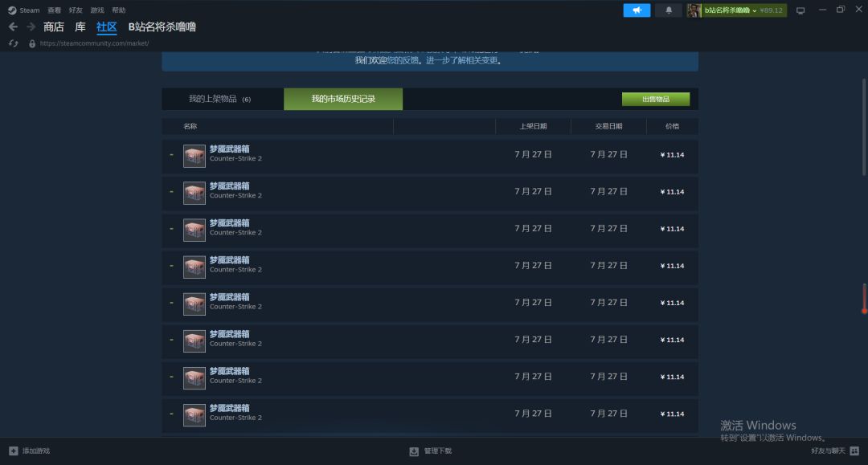Reload the page with the refresh icon
The height and width of the screenshot is (465, 868).
(x=14, y=43)
